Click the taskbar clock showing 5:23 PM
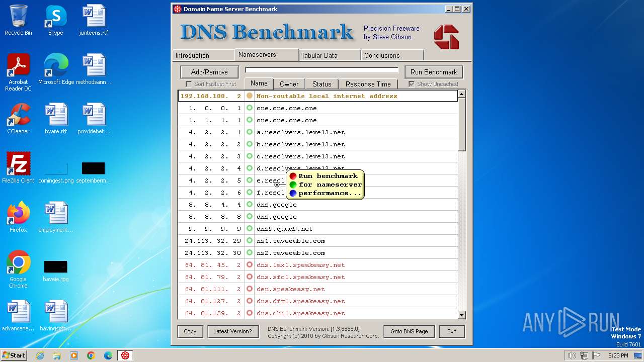The width and height of the screenshot is (644, 362). coord(618,355)
